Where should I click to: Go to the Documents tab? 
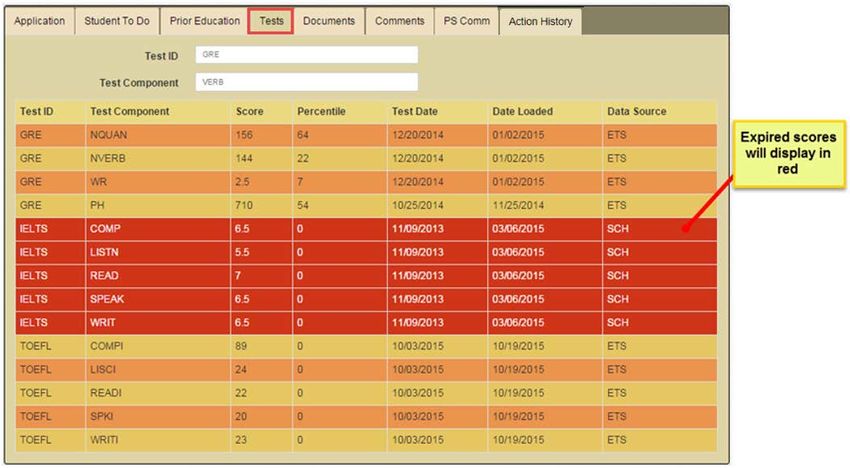coord(329,21)
